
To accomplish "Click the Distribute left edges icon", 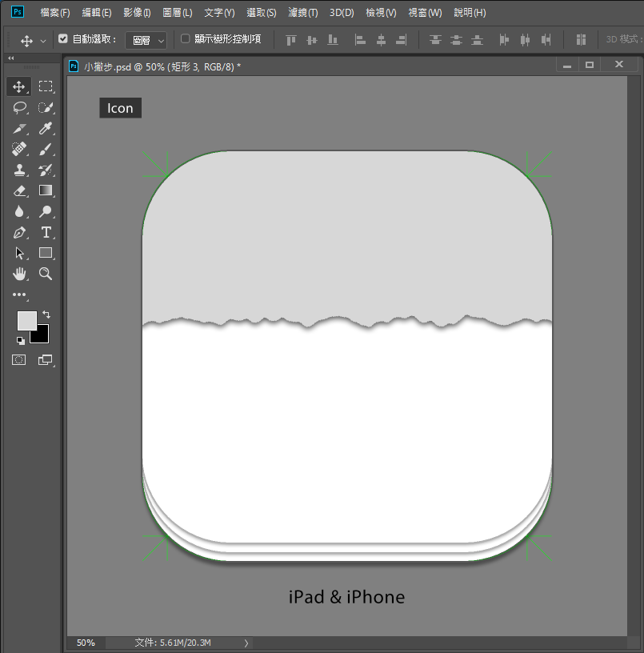I will click(504, 40).
